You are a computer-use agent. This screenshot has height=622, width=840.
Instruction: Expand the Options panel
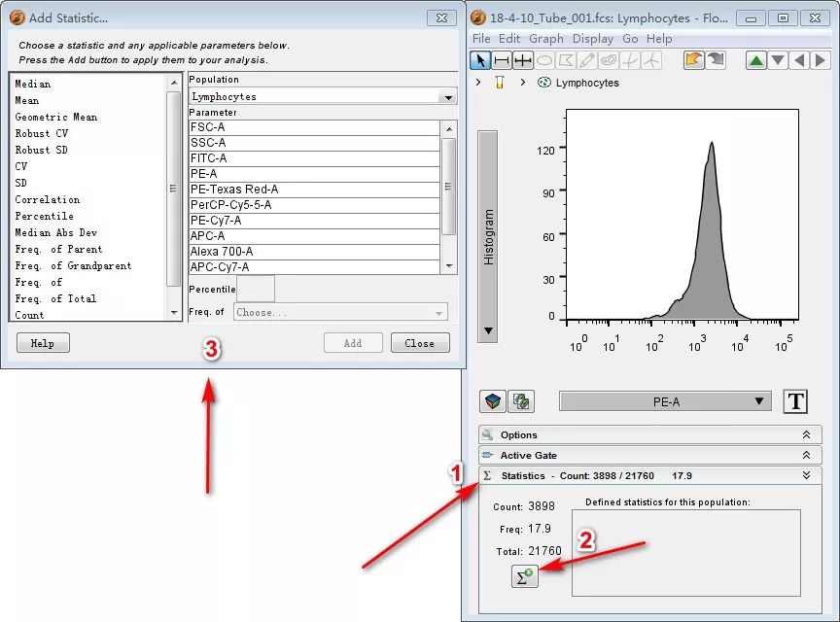click(806, 434)
